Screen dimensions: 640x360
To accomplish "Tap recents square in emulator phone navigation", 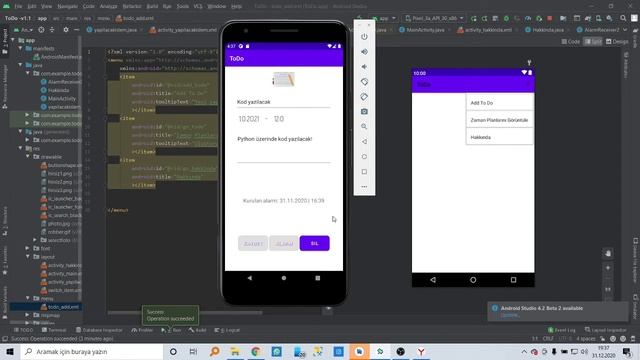I will [318, 278].
